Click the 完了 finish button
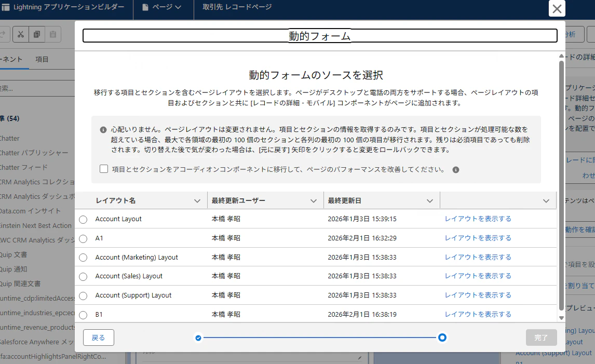Viewport: 595px width, 364px height. [541, 338]
